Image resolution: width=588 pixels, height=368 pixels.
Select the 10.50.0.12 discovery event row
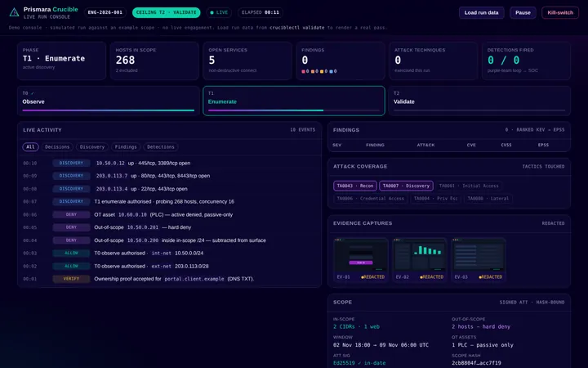(x=170, y=163)
